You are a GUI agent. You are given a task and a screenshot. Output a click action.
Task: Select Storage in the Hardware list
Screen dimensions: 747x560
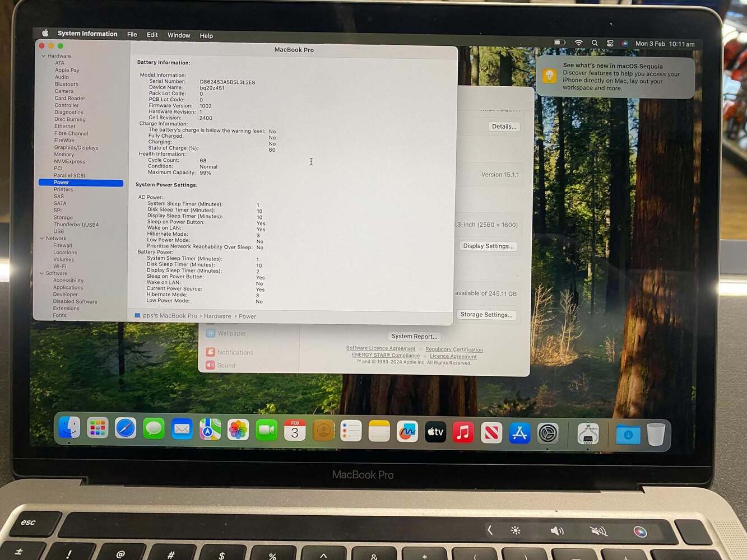pyautogui.click(x=63, y=218)
